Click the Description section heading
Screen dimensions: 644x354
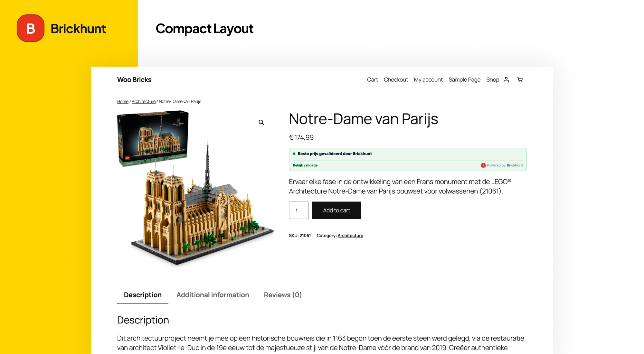pyautogui.click(x=143, y=320)
